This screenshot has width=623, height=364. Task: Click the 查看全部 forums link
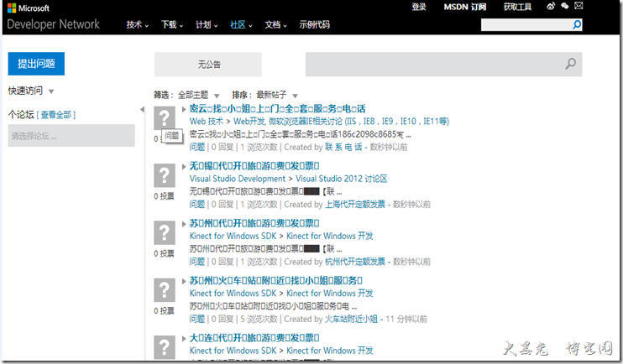tap(56, 115)
